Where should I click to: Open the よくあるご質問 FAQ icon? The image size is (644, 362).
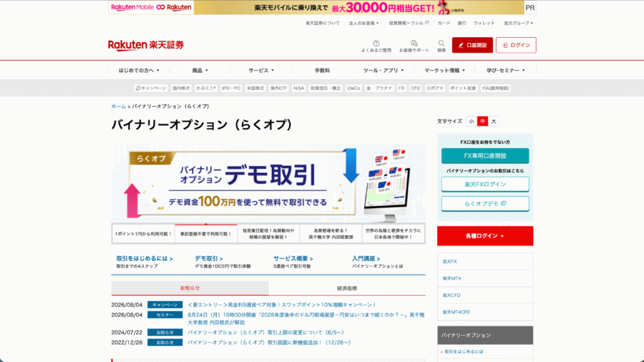tap(376, 46)
